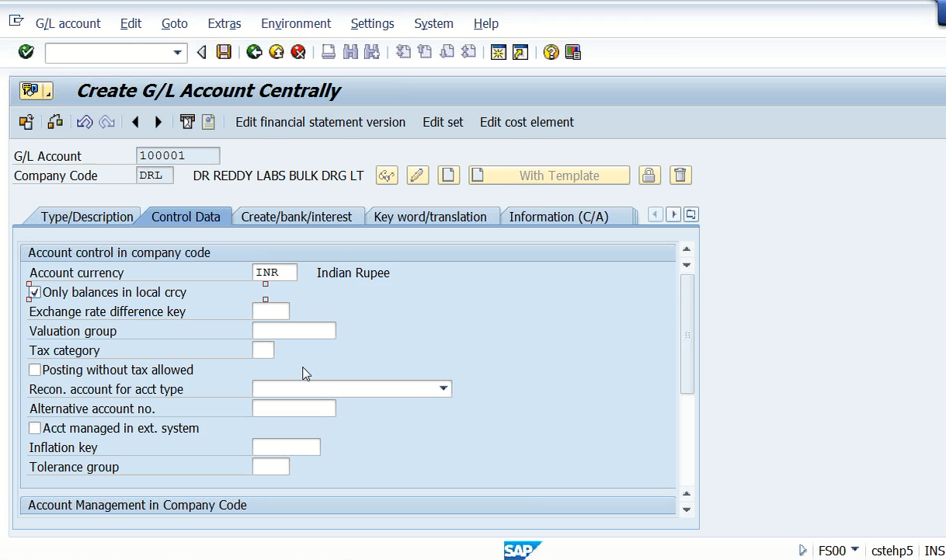
Task: Click the Customize Local Layout icon
Action: [573, 52]
